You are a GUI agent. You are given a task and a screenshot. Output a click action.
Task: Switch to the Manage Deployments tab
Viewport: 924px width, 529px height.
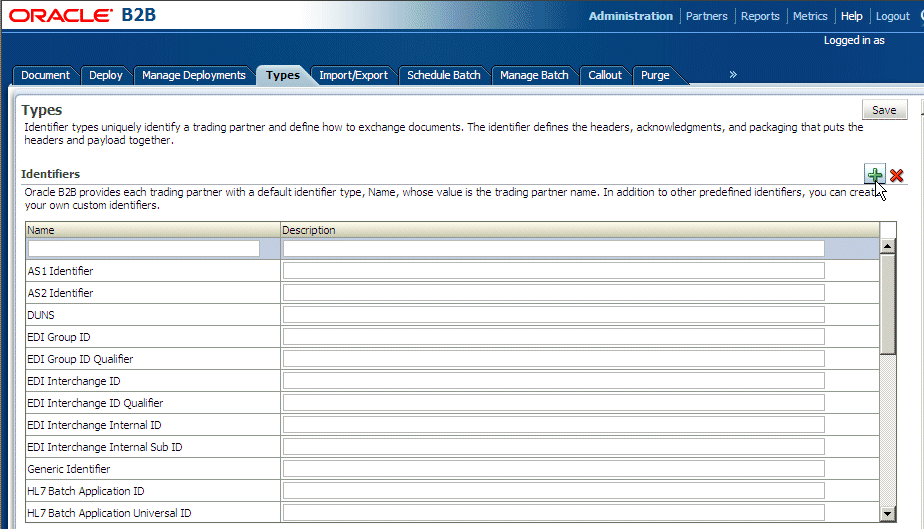pos(193,75)
